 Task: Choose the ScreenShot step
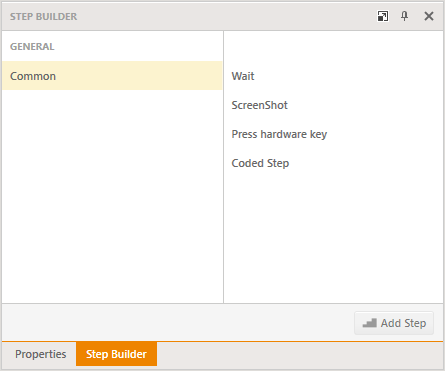point(259,105)
